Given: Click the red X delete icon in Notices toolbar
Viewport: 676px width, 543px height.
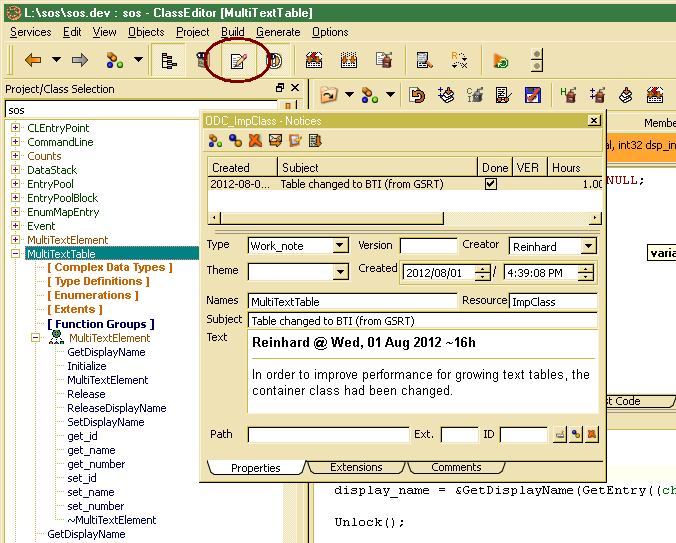Looking at the screenshot, I should [x=254, y=141].
